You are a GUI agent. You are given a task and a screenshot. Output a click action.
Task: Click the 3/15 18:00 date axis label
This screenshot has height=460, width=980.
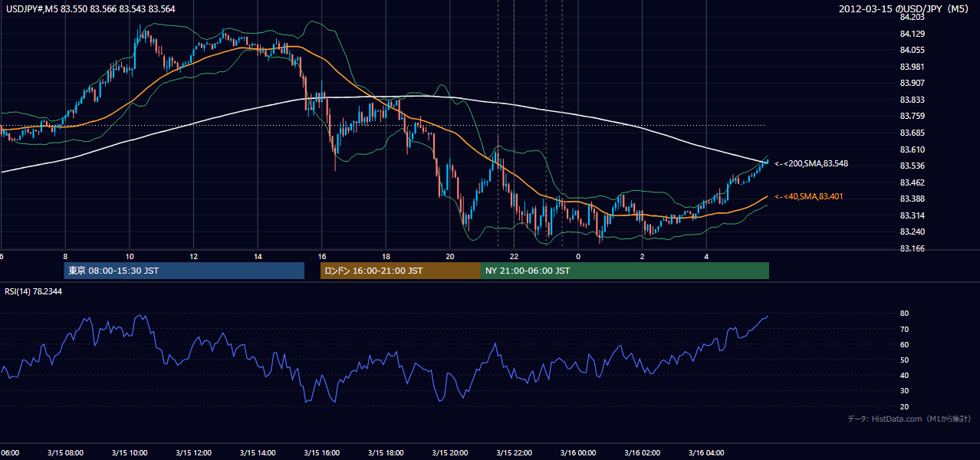coord(386,453)
